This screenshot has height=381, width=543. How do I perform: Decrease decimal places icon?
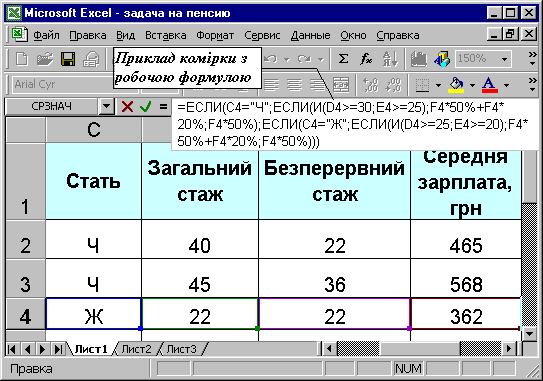click(394, 85)
